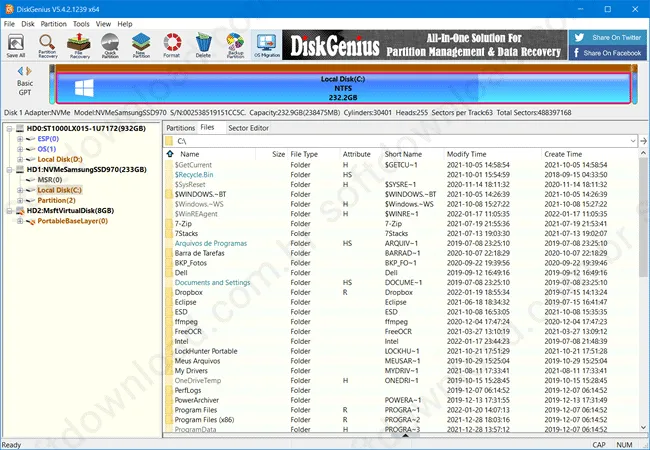The height and width of the screenshot is (450, 650).
Task: Click the DiskGenius banner advertisement
Action: [424, 45]
